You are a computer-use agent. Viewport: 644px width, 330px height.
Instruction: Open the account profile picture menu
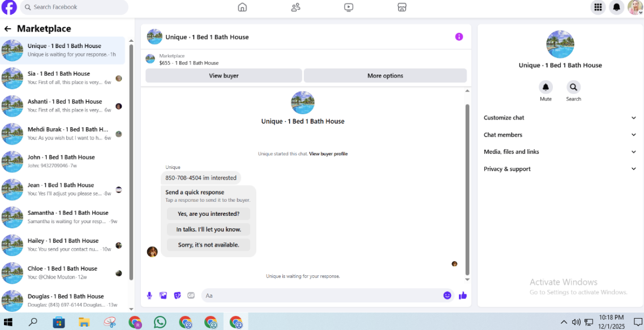(x=635, y=7)
